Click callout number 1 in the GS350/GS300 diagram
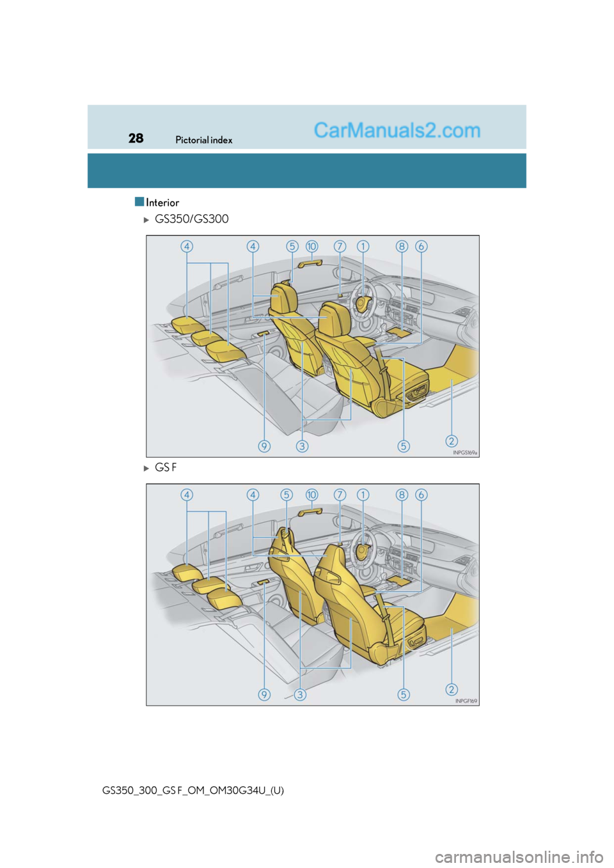 [x=363, y=246]
